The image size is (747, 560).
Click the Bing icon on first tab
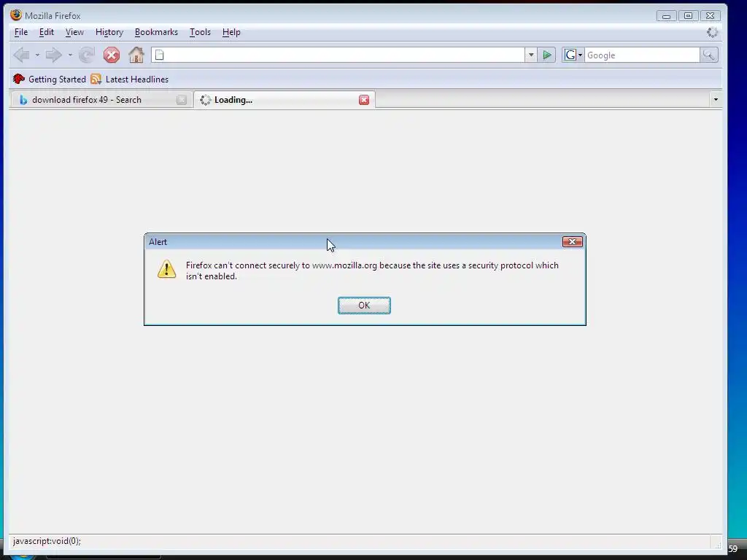23,100
